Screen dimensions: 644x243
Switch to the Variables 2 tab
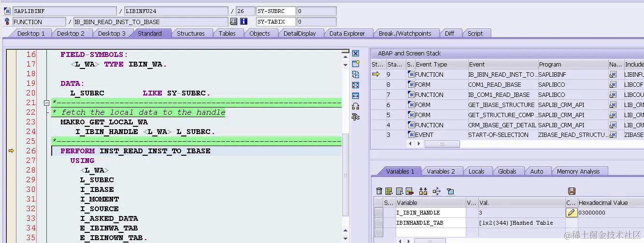pyautogui.click(x=441, y=171)
